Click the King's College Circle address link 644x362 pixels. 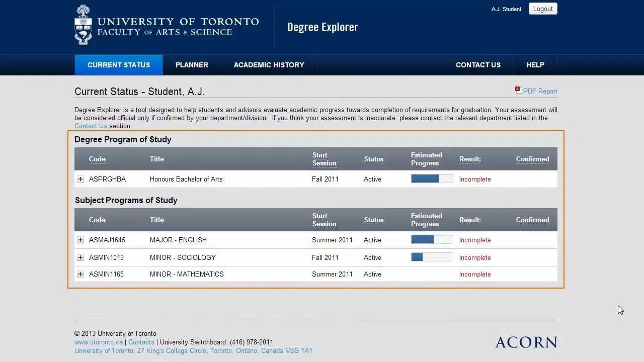[x=193, y=351]
